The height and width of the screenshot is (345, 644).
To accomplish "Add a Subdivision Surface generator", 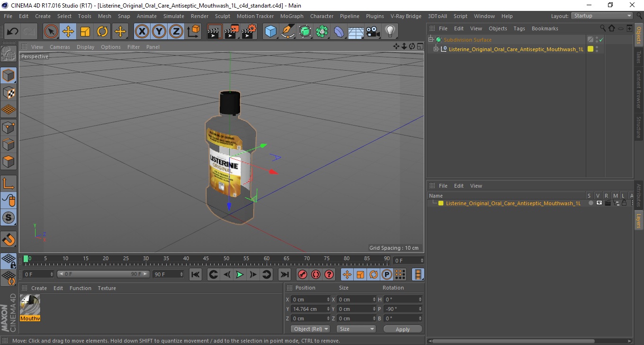I will point(305,32).
